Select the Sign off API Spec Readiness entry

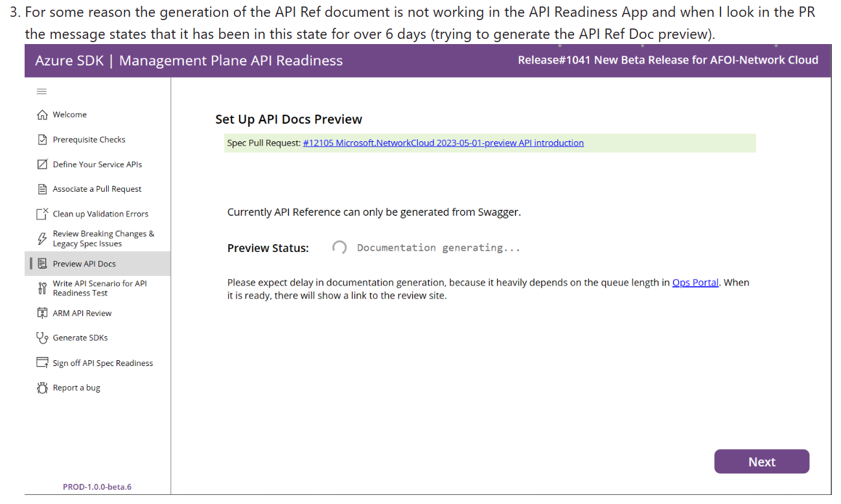[x=103, y=363]
